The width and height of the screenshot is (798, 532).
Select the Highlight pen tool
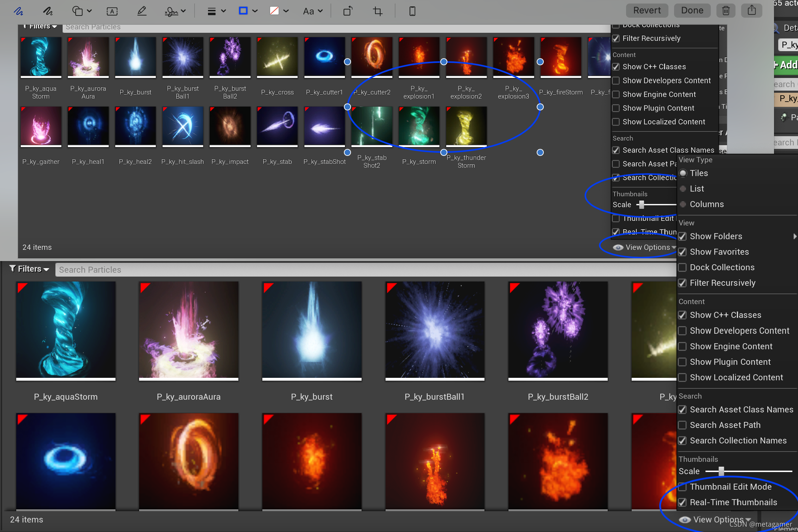pos(142,11)
